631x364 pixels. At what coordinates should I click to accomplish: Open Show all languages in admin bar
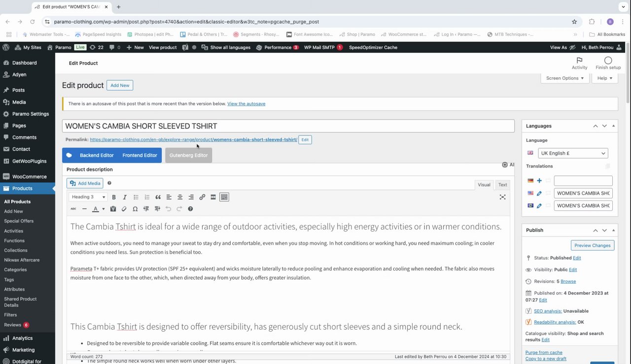pos(226,47)
